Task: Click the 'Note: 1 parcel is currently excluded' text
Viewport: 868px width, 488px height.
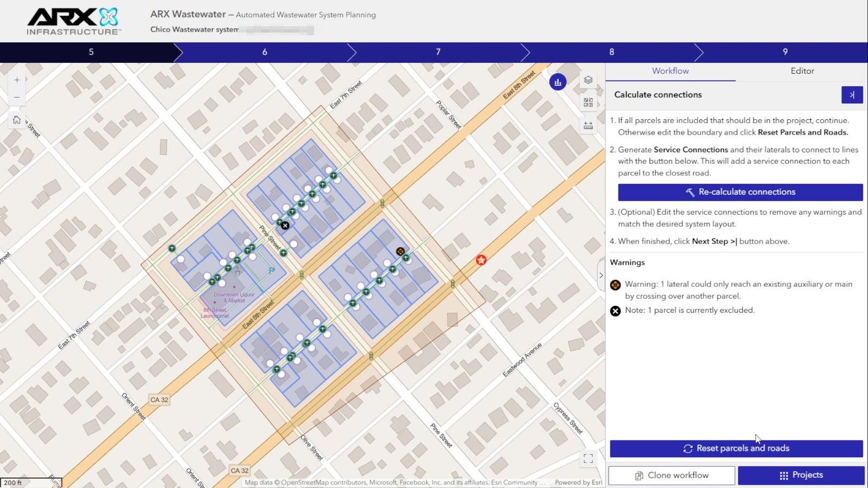Action: (690, 311)
